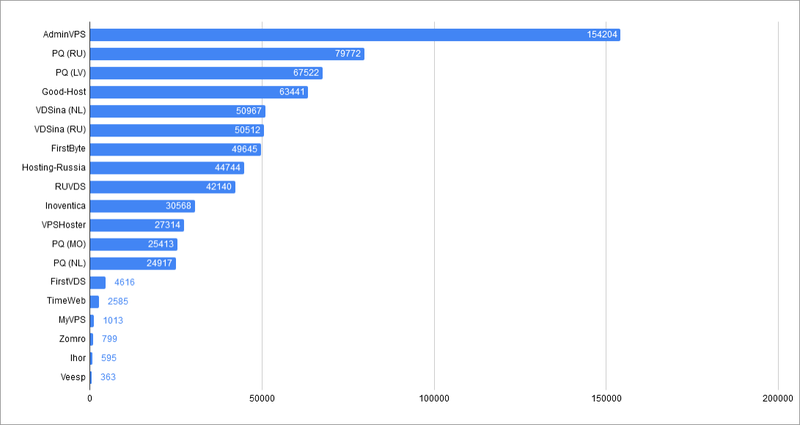Select the value 50967
Viewport: 800px width, 425px height.
point(249,111)
